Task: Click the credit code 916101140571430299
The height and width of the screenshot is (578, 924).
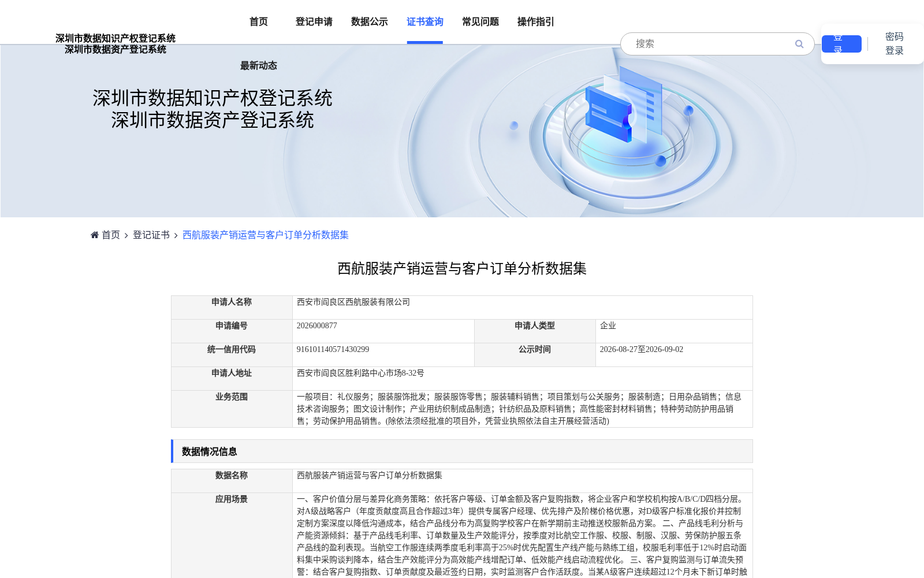Action: [x=333, y=350]
